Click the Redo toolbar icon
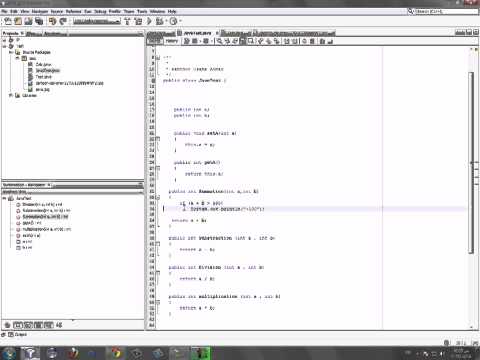The width and height of the screenshot is (480, 360). pos(63,21)
